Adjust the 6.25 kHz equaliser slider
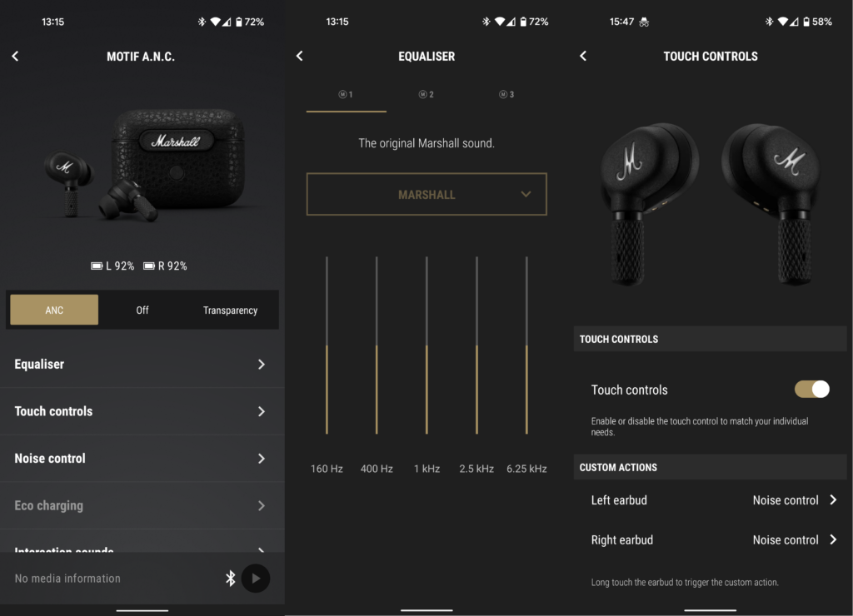Screen dimensions: 853x616 [x=526, y=345]
